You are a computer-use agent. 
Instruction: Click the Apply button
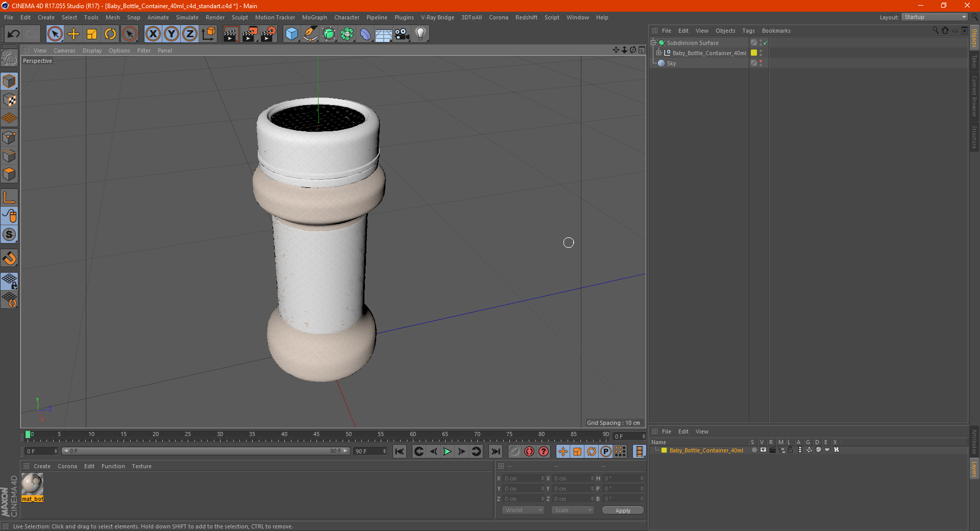[x=623, y=511]
